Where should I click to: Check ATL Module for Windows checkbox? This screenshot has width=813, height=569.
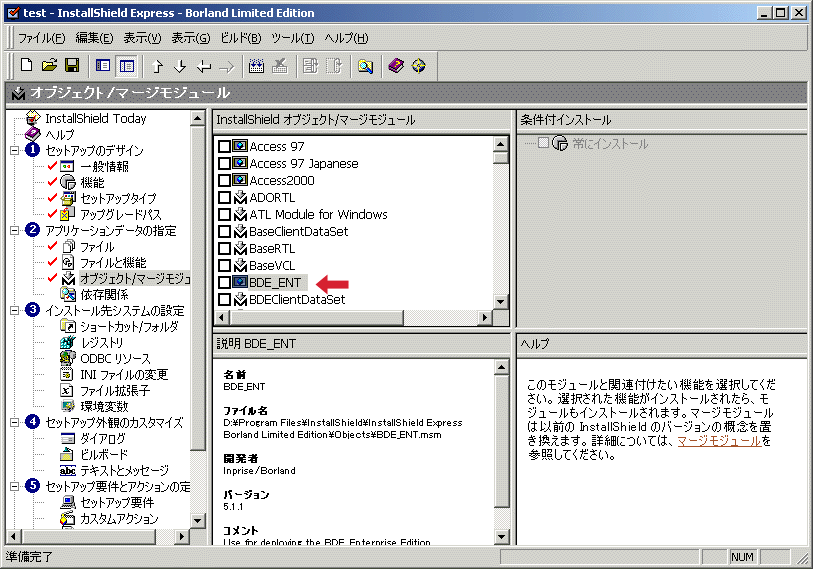(x=224, y=215)
